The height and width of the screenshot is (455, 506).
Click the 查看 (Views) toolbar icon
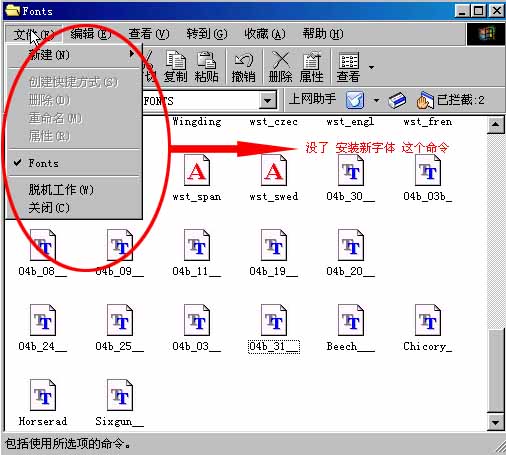pos(348,66)
